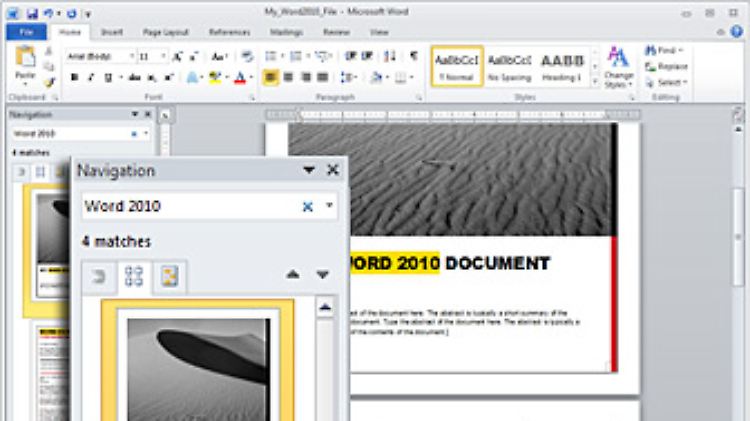Image resolution: width=750 pixels, height=421 pixels.
Task: Customize the Quick Access Toolbar dropdown
Action: [x=88, y=14]
